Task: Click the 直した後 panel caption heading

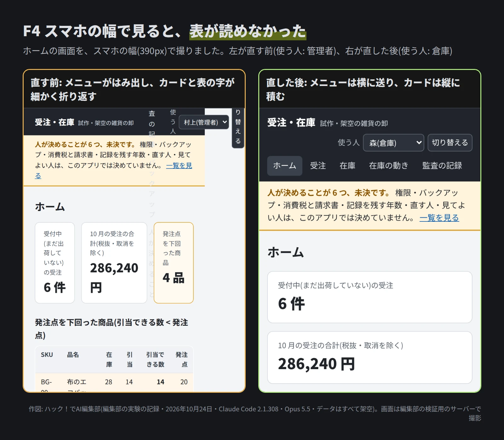Action: (x=363, y=89)
